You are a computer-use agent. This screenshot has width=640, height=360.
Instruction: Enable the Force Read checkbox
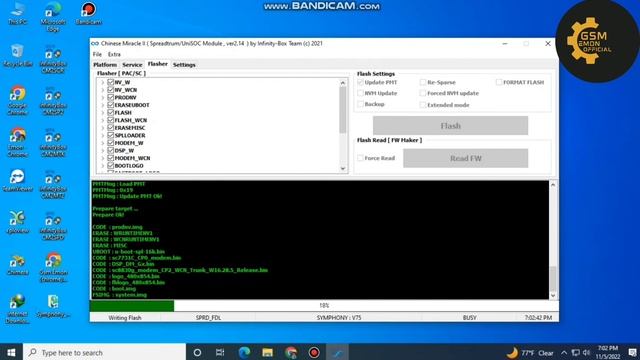[x=360, y=158]
